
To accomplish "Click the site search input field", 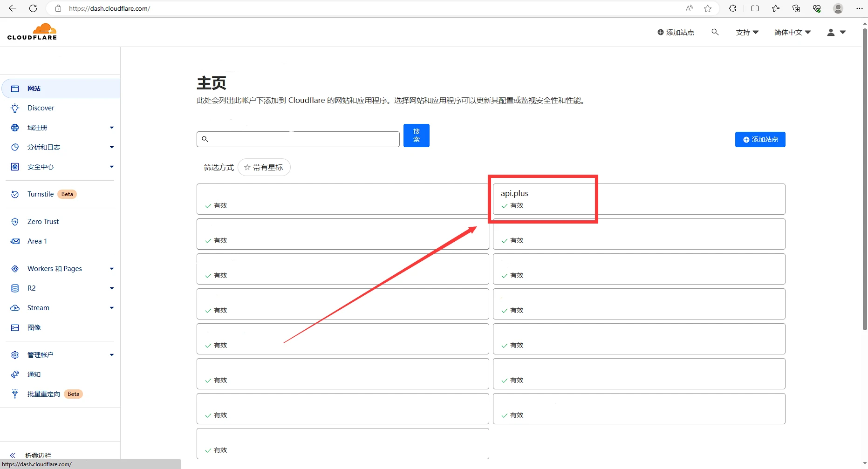I will (x=298, y=139).
